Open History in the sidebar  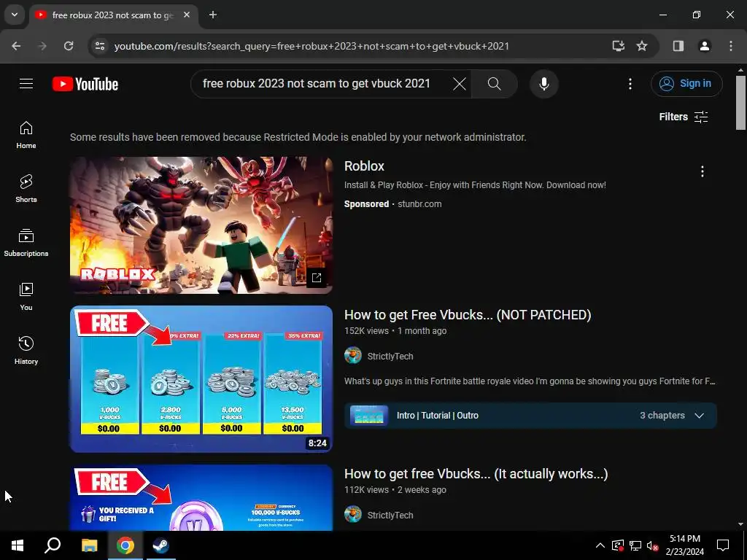26,351
